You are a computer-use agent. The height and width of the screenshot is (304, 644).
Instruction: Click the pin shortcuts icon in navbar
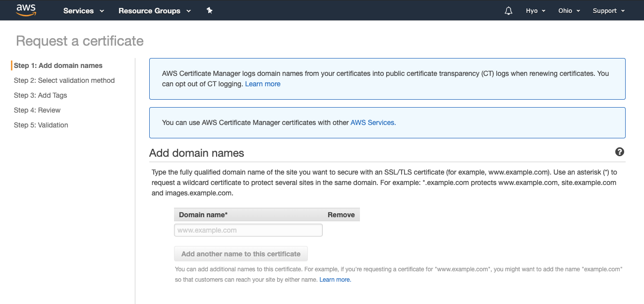(x=209, y=10)
